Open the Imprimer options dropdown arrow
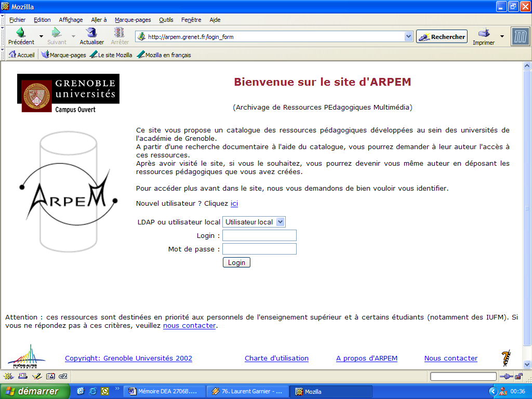Viewport: 532px width, 399px height. (x=502, y=36)
